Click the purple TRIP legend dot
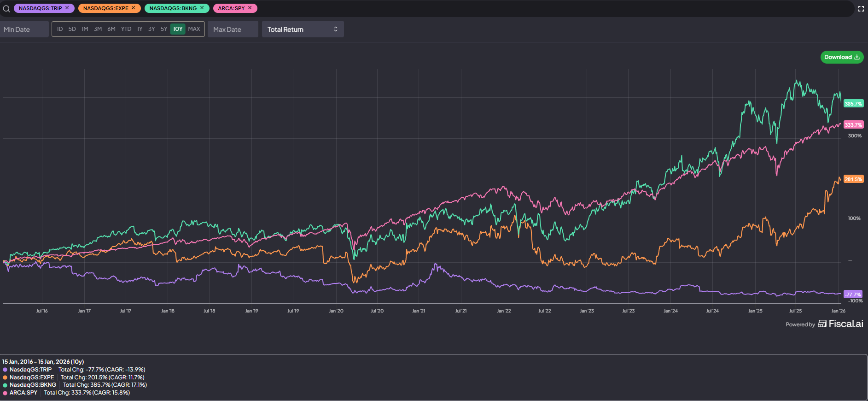 click(x=5, y=370)
